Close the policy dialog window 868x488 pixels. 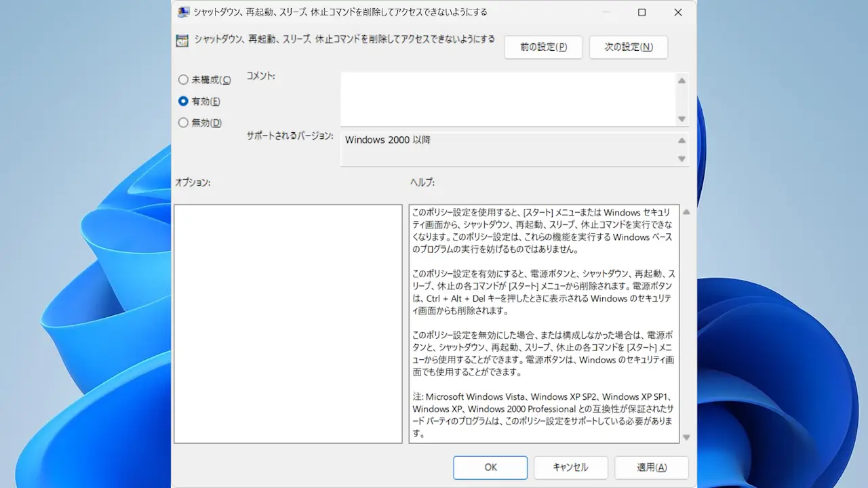pos(677,12)
